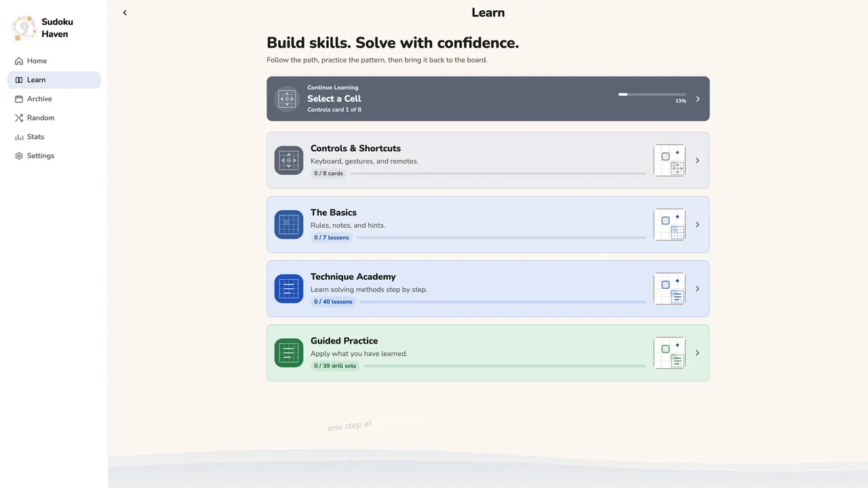
Task: Click the Sudoku Haven logo icon
Action: click(24, 28)
